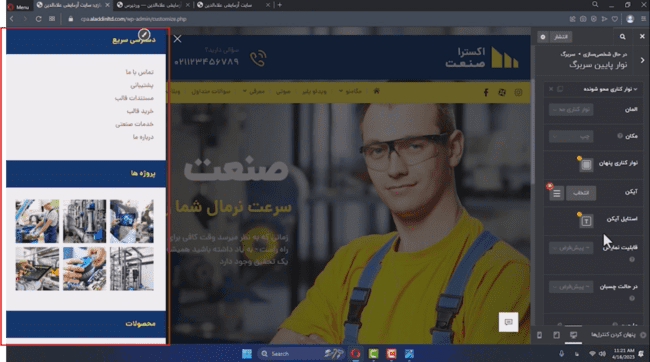
Task: Click help icon under در حالت چسبان
Action: [x=632, y=298]
